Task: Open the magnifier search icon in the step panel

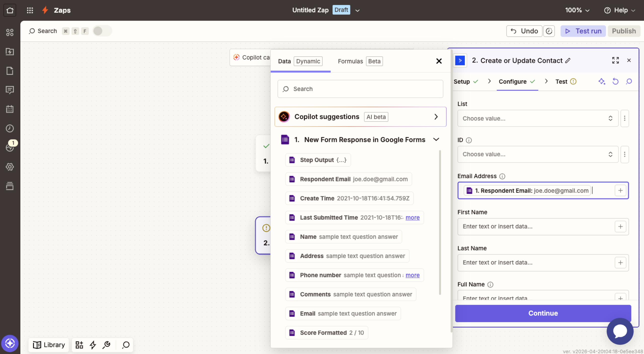Action: click(x=629, y=81)
